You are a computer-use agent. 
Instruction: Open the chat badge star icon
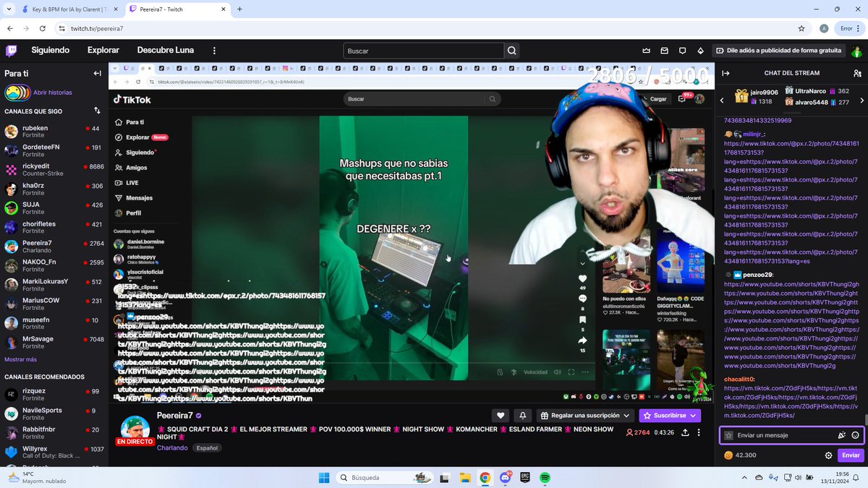point(728,435)
